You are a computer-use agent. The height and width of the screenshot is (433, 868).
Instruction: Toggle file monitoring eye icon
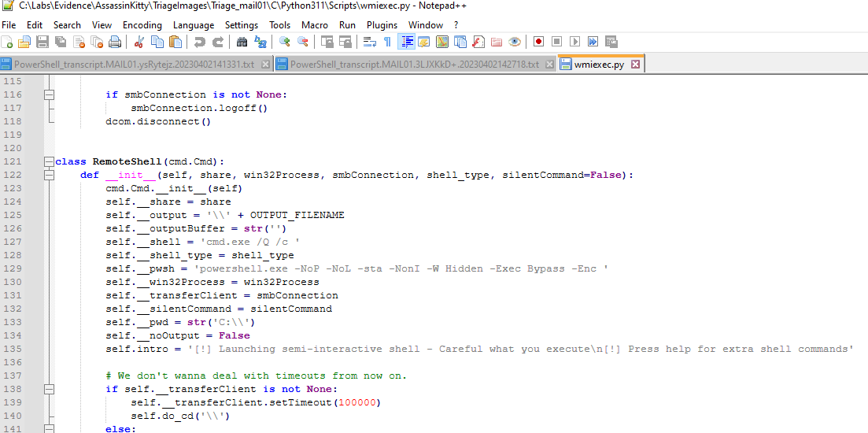tap(514, 42)
